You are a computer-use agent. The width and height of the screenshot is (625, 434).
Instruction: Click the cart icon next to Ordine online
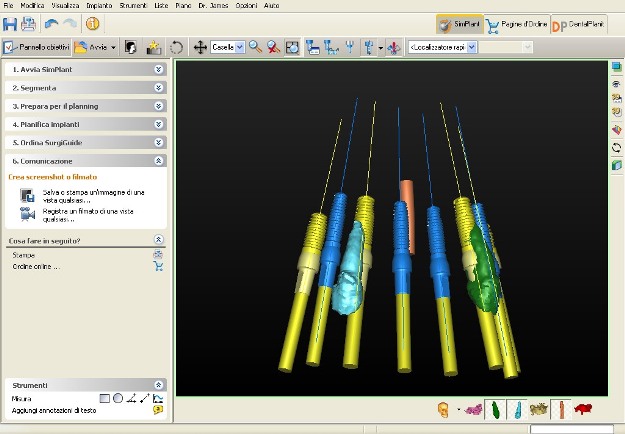click(x=158, y=266)
